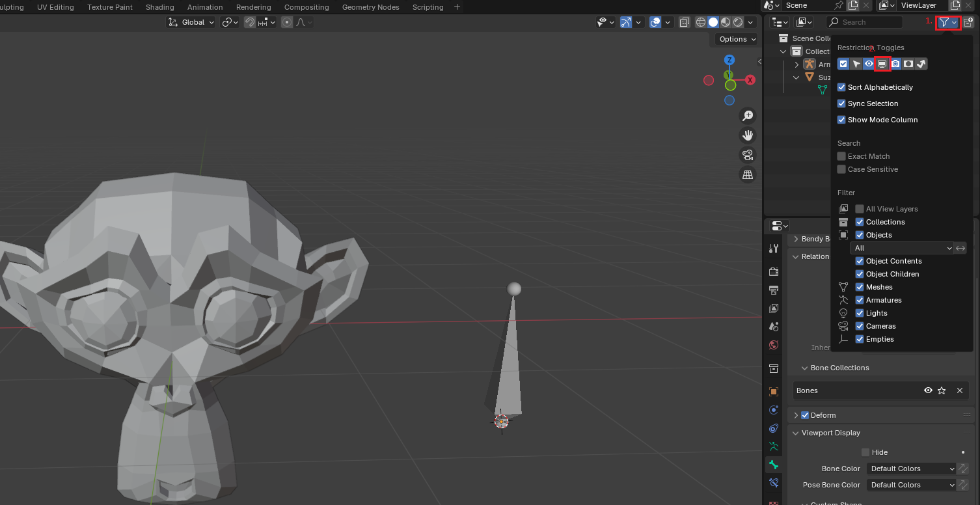980x505 pixels.
Task: Enable Exact Match search option
Action: pos(841,156)
